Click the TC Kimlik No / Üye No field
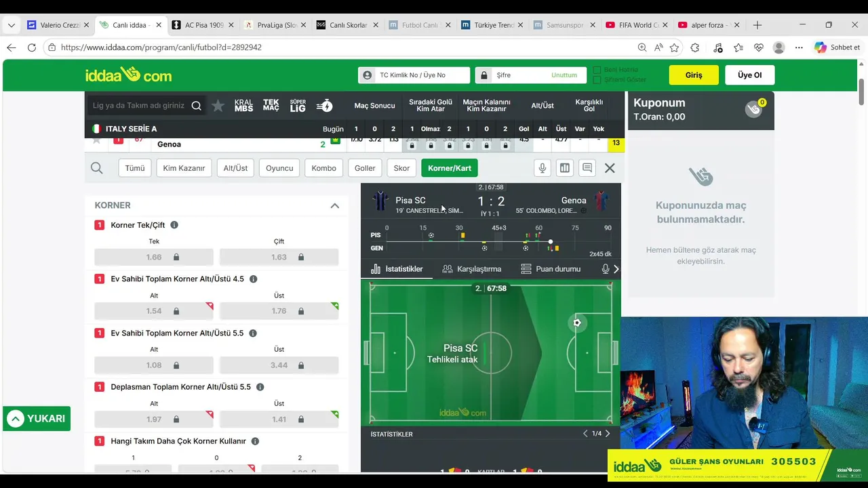868x488 pixels. pyautogui.click(x=414, y=75)
